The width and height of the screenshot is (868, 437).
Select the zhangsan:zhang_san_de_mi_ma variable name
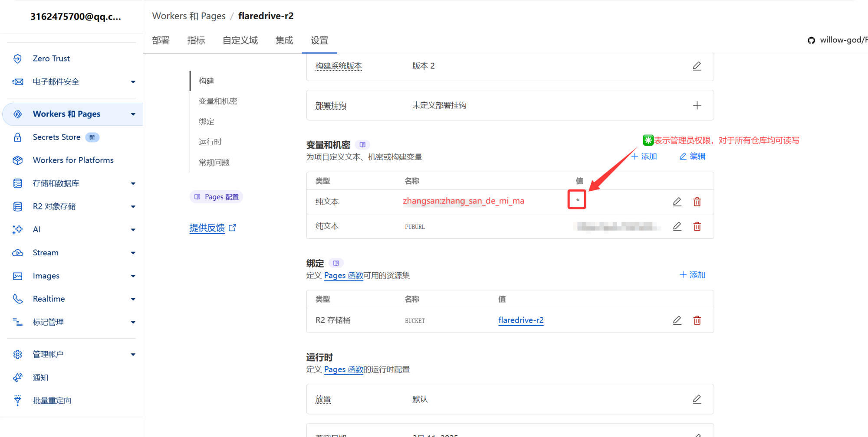coord(464,201)
